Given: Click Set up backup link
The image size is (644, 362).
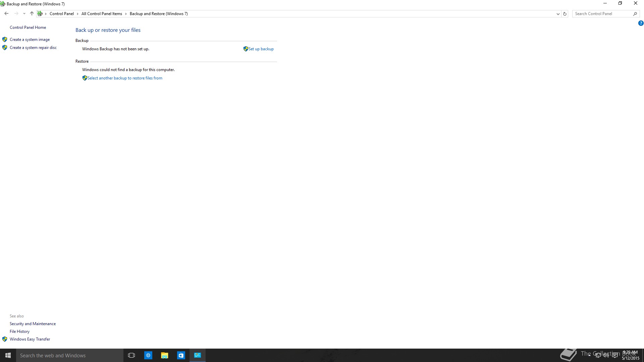Looking at the screenshot, I should pos(261,49).
